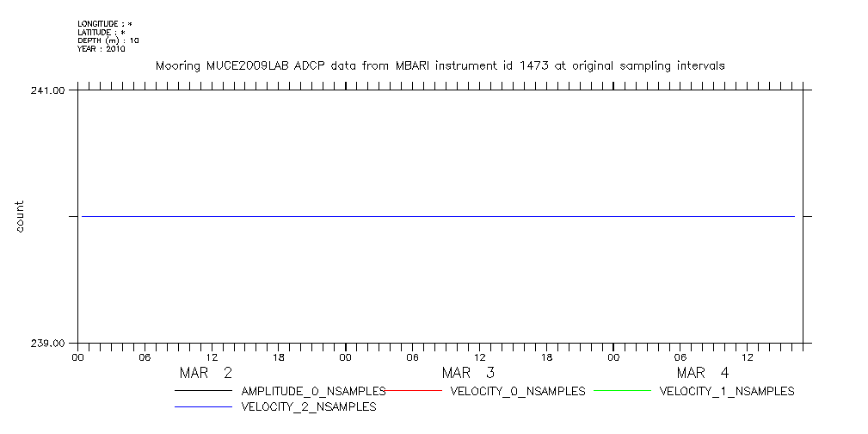Click the AMPLITUDE_0_NSAMPLES legend label
Viewport: 868px width, 434px height.
point(313,391)
